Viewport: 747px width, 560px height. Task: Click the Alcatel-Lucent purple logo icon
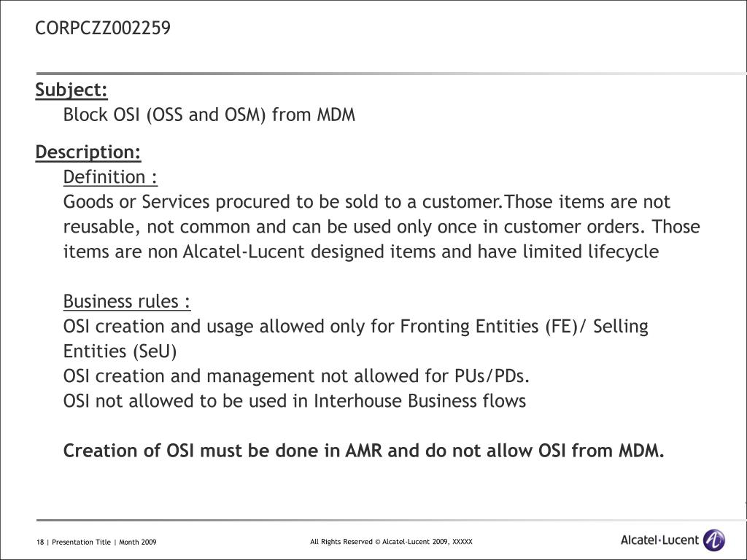coord(714,540)
